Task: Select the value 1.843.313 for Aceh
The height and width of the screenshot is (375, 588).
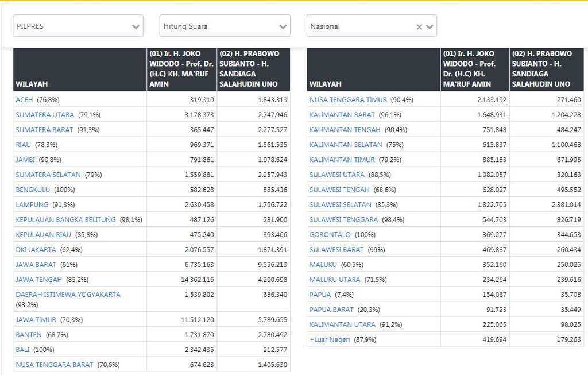Action: click(x=273, y=100)
